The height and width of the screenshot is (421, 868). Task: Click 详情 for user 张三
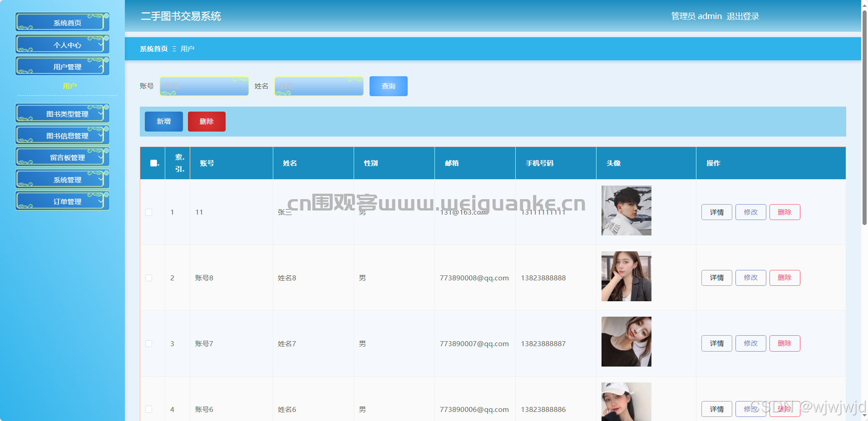click(x=717, y=212)
